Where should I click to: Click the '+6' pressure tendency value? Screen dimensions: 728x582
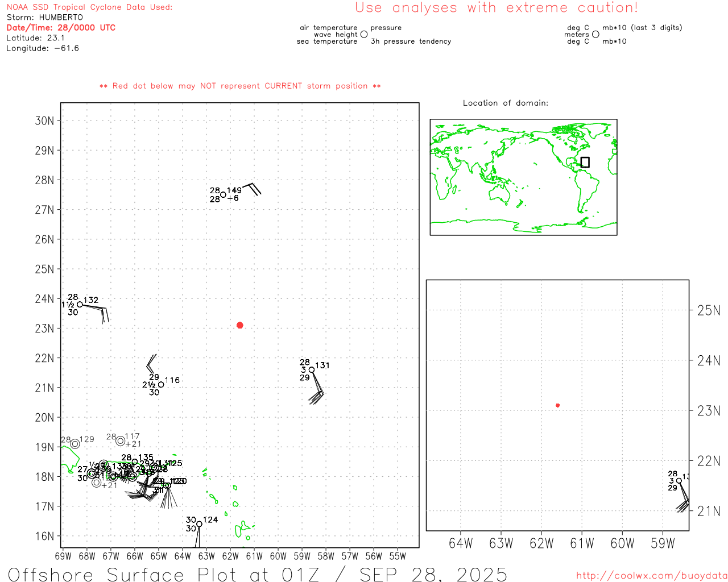[x=233, y=198]
